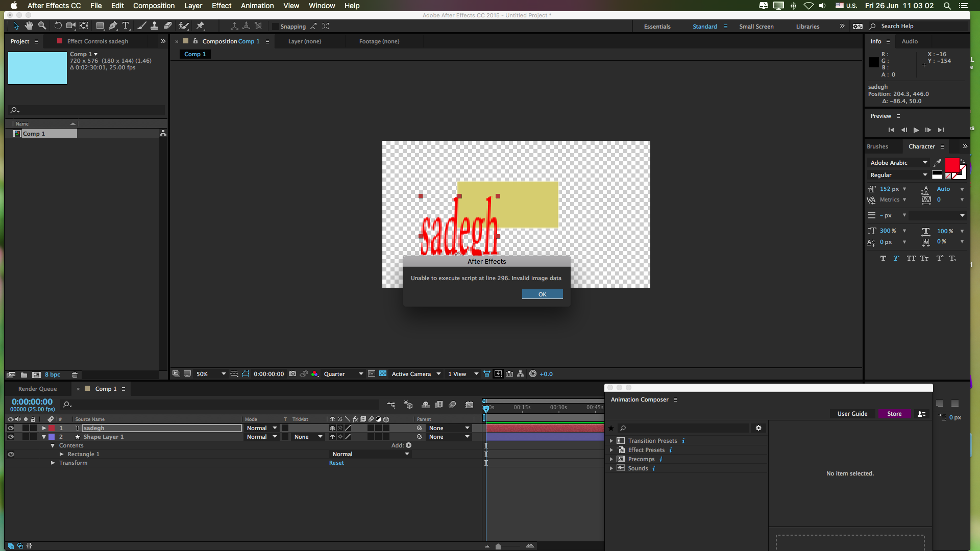Toggle visibility of sadegh layer
980x551 pixels.
(x=11, y=428)
